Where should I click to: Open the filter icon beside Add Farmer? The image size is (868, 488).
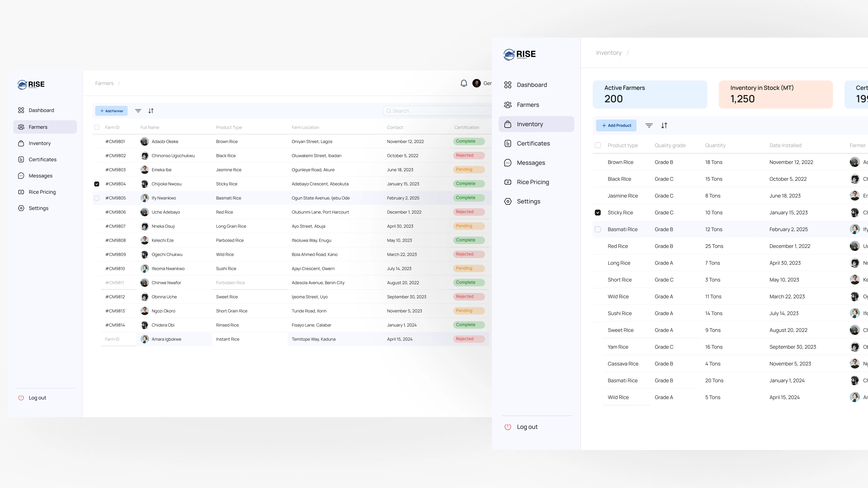(138, 111)
